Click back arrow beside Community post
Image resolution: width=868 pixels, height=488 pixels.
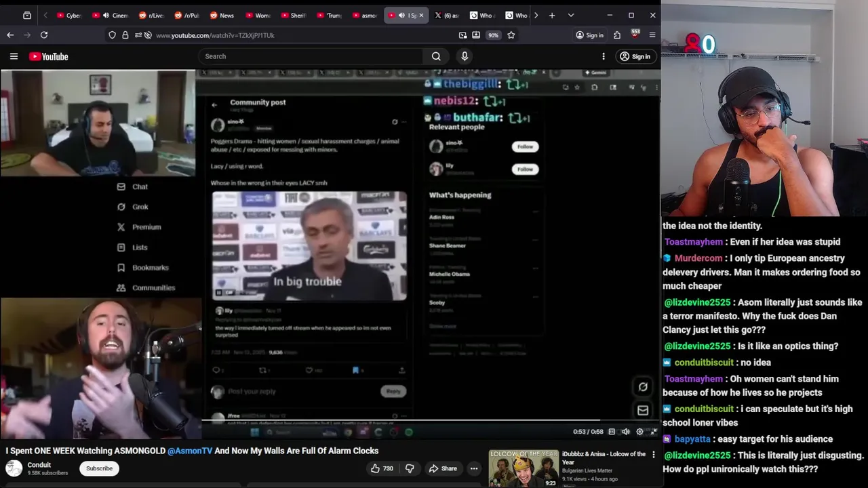click(x=214, y=105)
